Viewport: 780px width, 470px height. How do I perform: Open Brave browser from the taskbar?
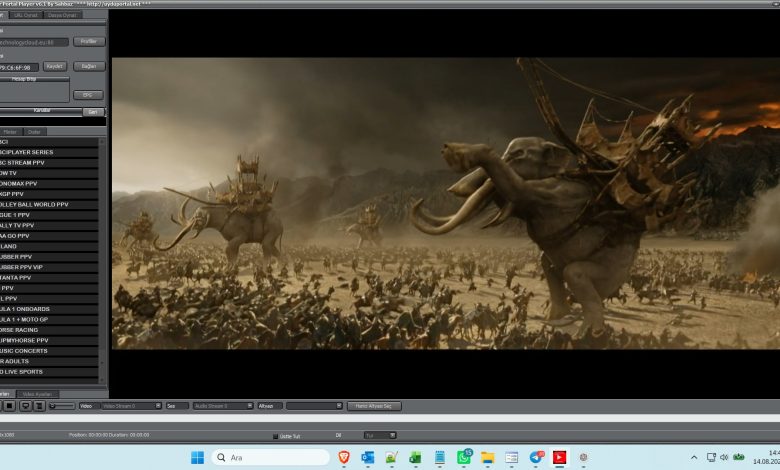pos(344,457)
